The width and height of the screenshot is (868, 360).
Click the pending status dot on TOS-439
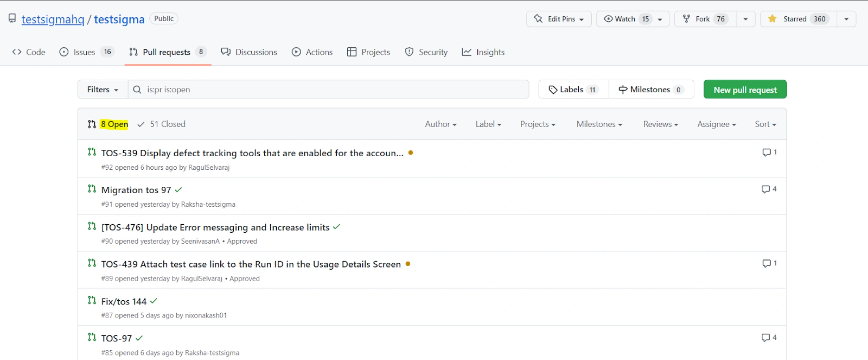pos(408,264)
